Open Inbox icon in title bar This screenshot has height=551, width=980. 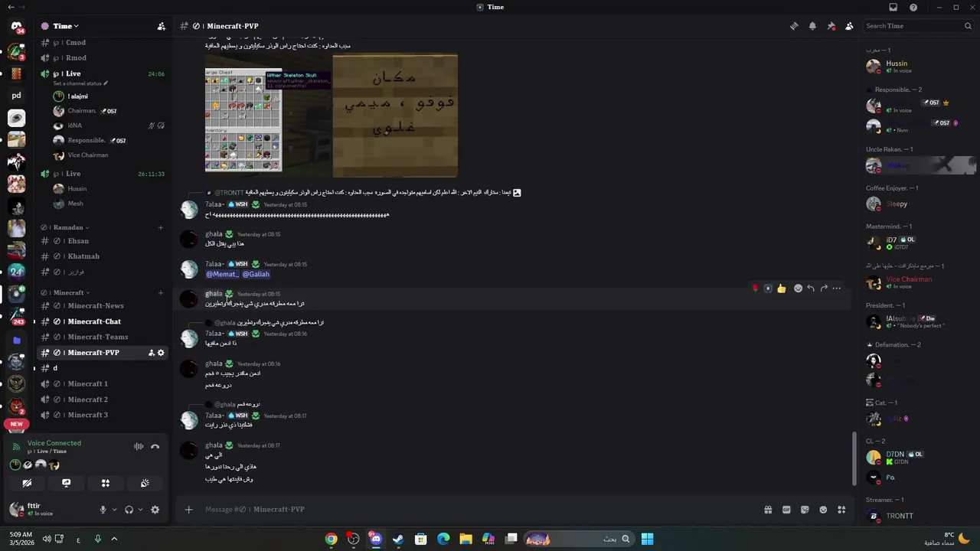(x=893, y=7)
